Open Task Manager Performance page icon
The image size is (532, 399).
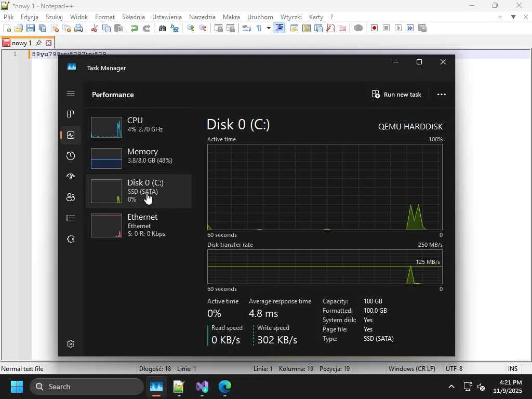pyautogui.click(x=71, y=135)
